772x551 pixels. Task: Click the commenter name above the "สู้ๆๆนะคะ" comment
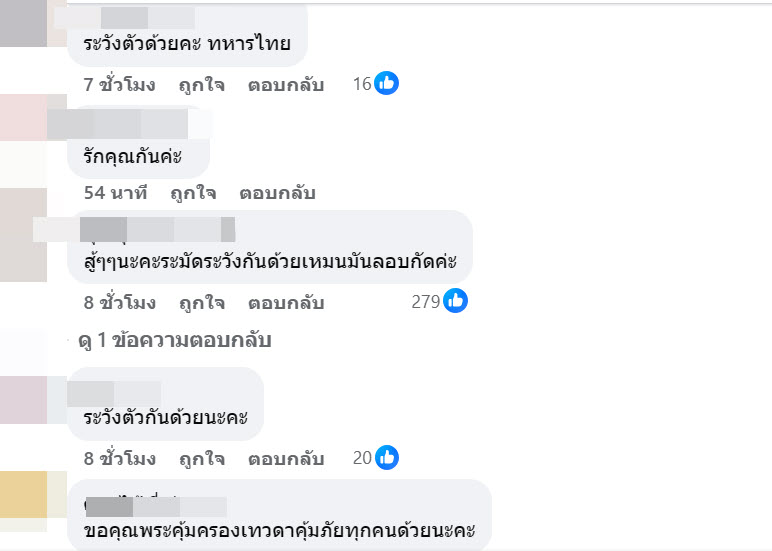coord(157,229)
